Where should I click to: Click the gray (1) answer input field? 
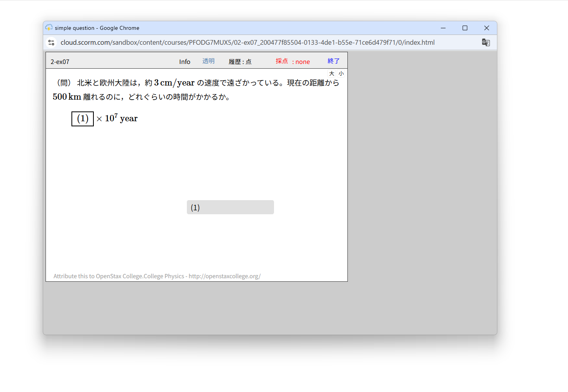(230, 207)
